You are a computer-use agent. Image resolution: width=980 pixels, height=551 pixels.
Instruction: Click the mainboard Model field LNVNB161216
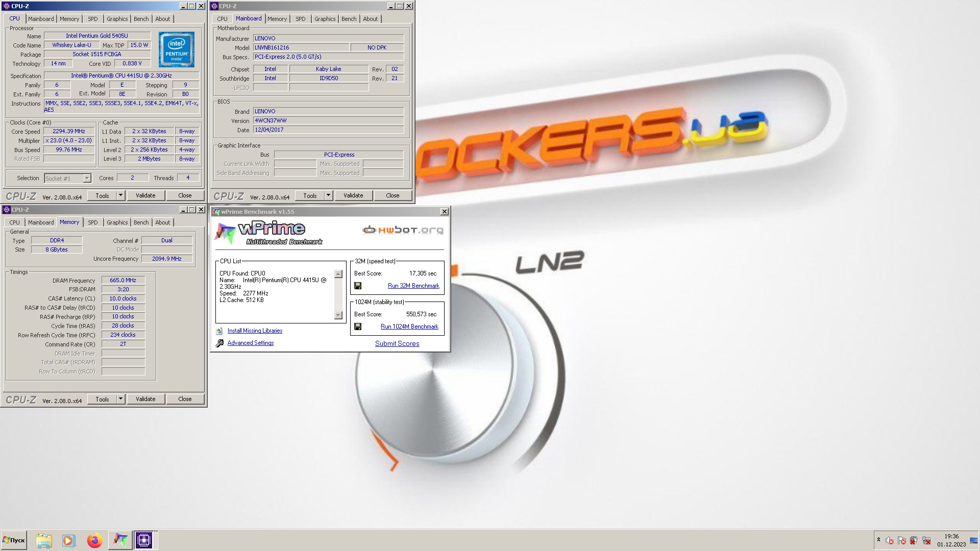[x=301, y=47]
